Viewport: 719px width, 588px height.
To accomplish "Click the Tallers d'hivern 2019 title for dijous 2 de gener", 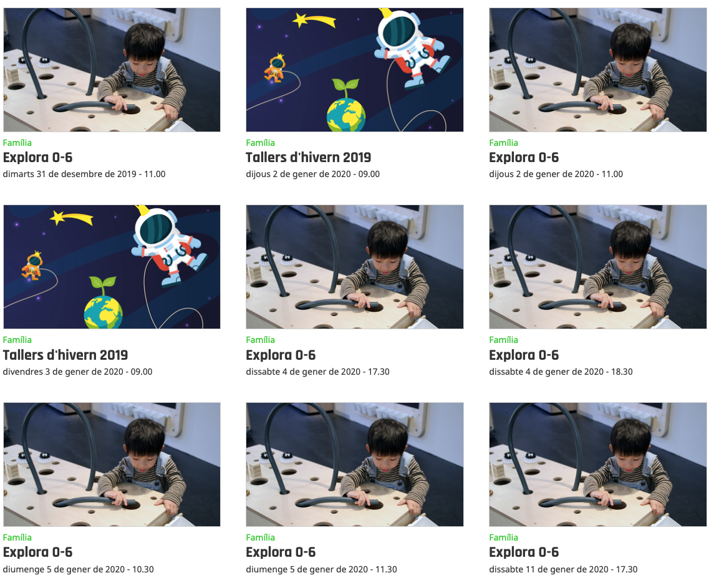I will [x=308, y=158].
